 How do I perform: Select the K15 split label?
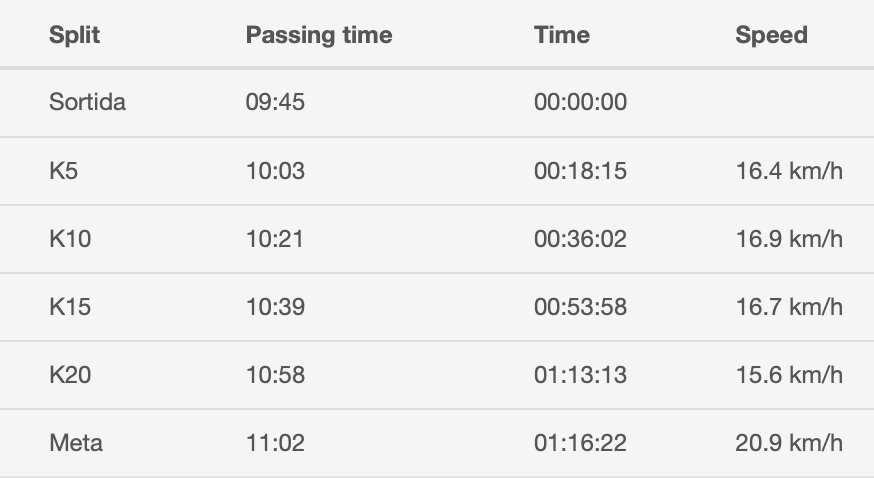[x=70, y=307]
